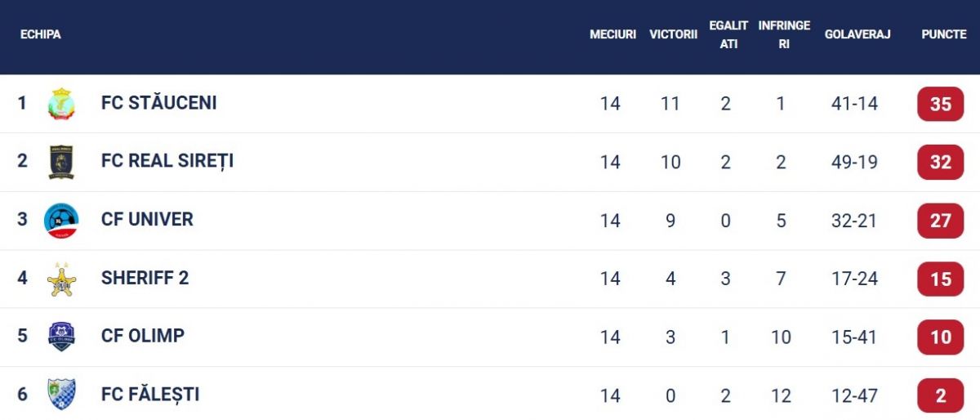Click the FC Real Sireți club logo
The height and width of the screenshot is (420, 980).
(x=61, y=162)
